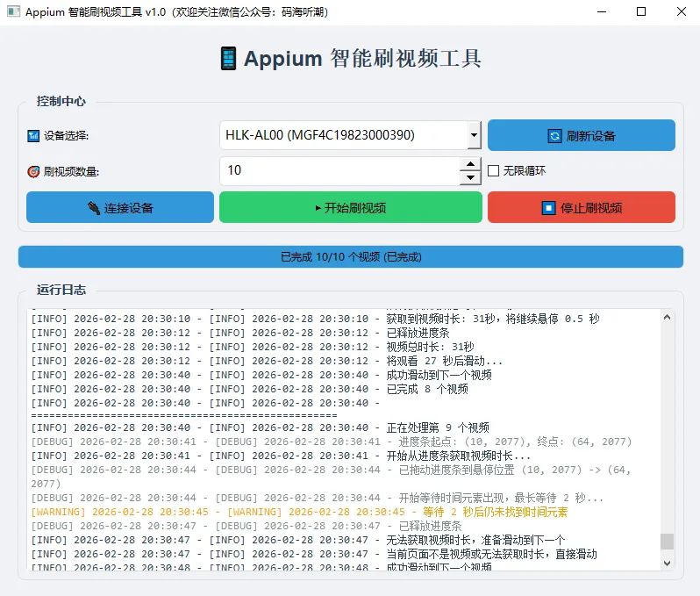Click the log line 将观看 27 秒后滑动
The image size is (700, 596).
coord(267,361)
